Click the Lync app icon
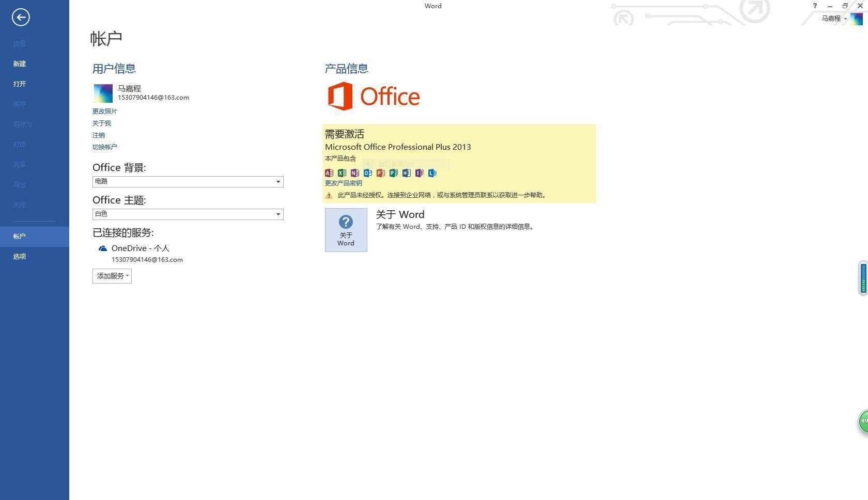This screenshot has width=868, height=500. 432,173
